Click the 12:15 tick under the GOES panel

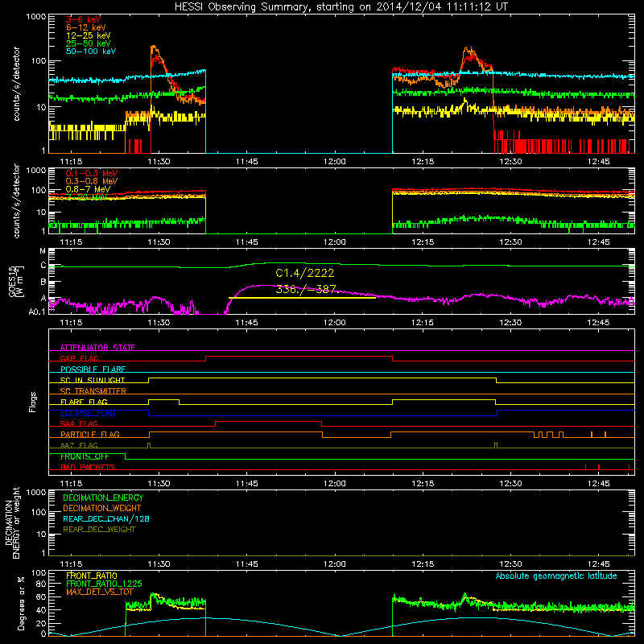tap(422, 323)
